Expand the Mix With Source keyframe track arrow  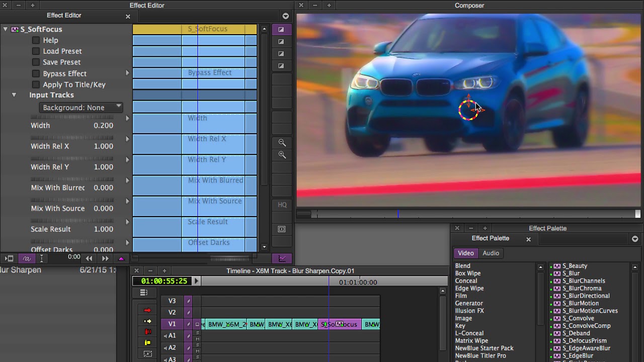coord(127,201)
